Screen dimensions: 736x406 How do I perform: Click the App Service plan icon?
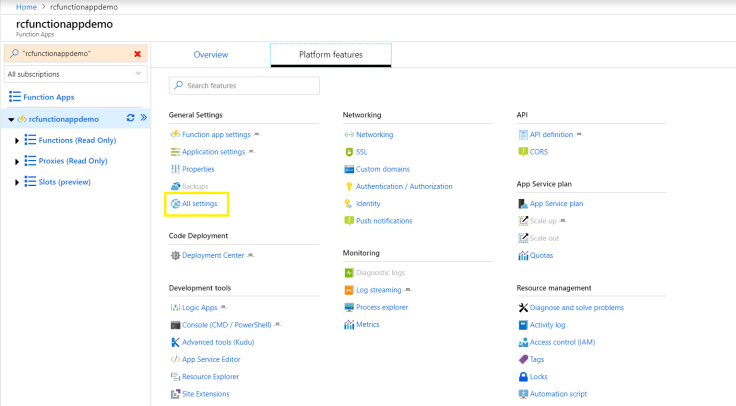coord(523,204)
